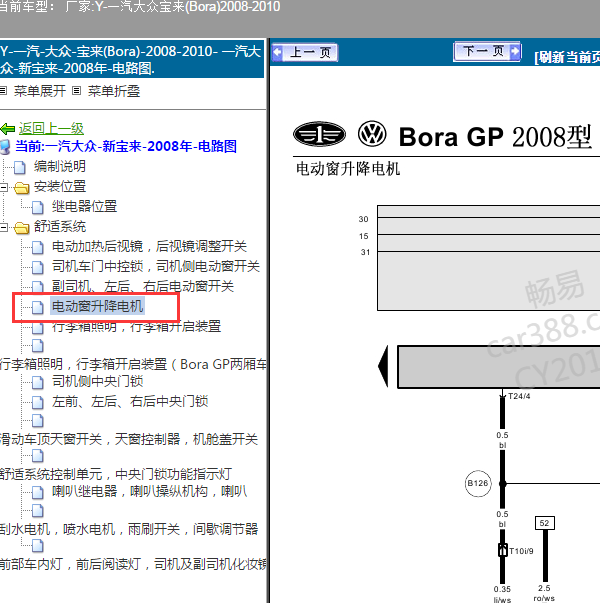Viewport: 600px width, 603px height.
Task: Click page icon beside 副司机、左后
Action: tap(38, 287)
